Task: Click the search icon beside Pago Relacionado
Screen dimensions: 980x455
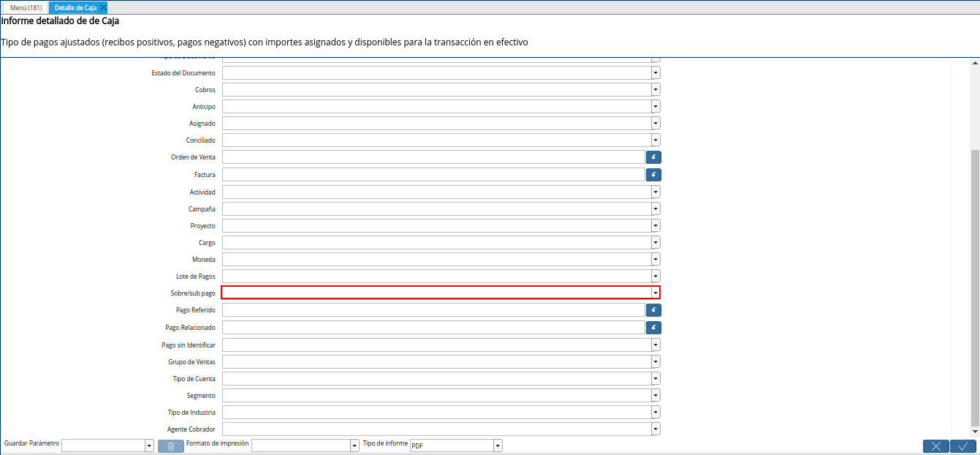Action: 653,327
